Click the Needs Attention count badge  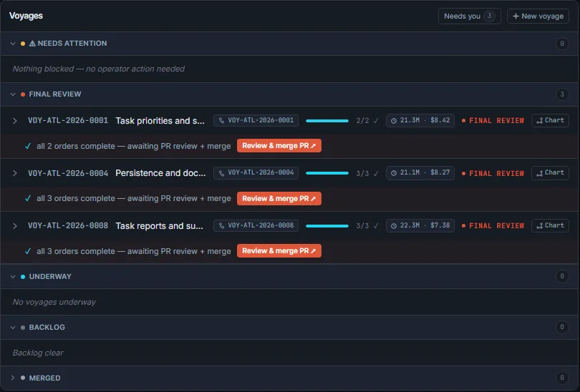click(562, 44)
